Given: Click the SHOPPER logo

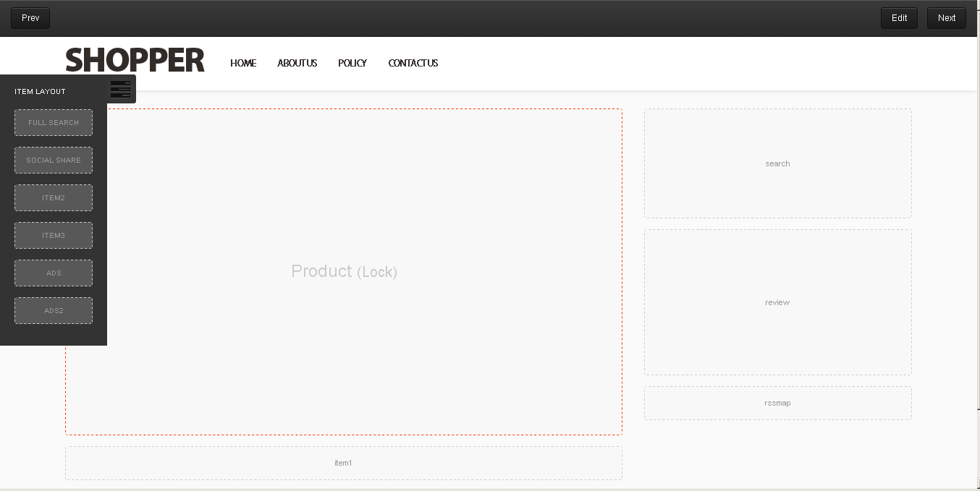Looking at the screenshot, I should point(135,60).
